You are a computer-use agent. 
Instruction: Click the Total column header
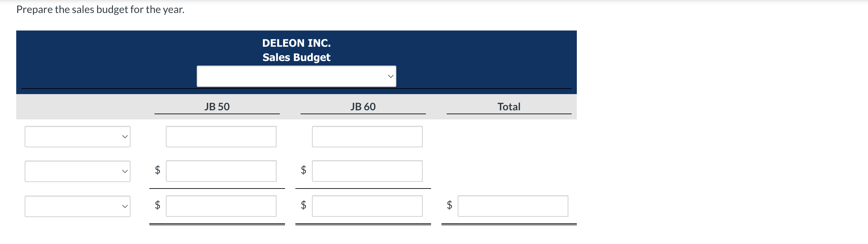point(509,106)
